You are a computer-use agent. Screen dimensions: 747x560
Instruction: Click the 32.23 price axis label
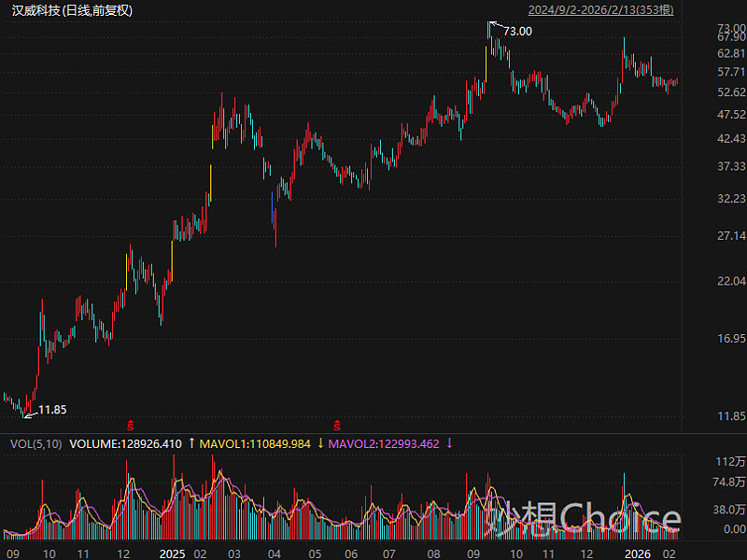click(x=731, y=199)
